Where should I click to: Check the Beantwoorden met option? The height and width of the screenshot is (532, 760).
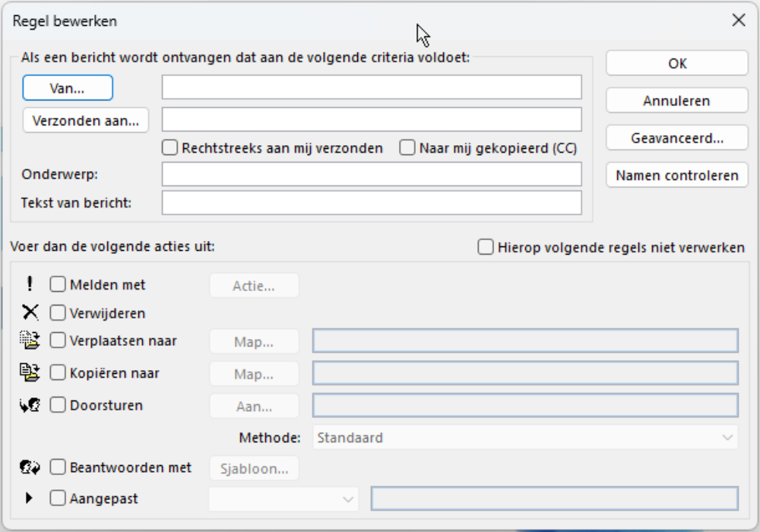click(x=58, y=467)
